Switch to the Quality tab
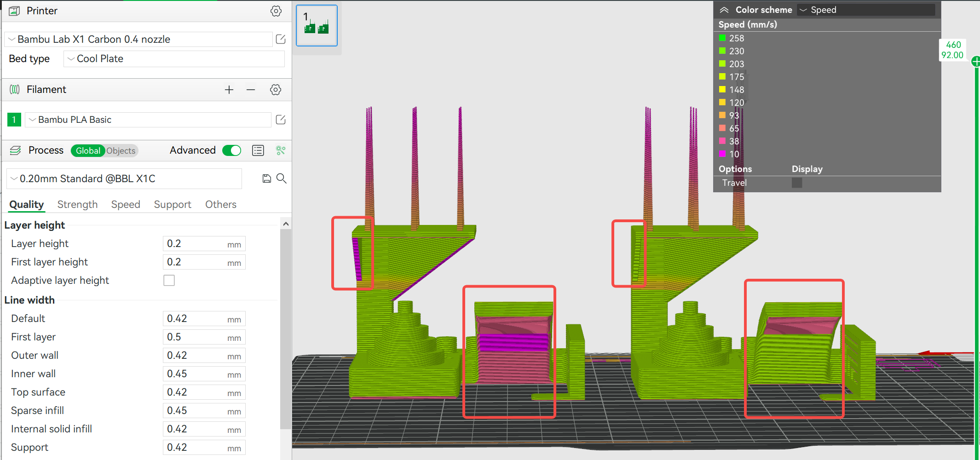The image size is (980, 460). (27, 204)
